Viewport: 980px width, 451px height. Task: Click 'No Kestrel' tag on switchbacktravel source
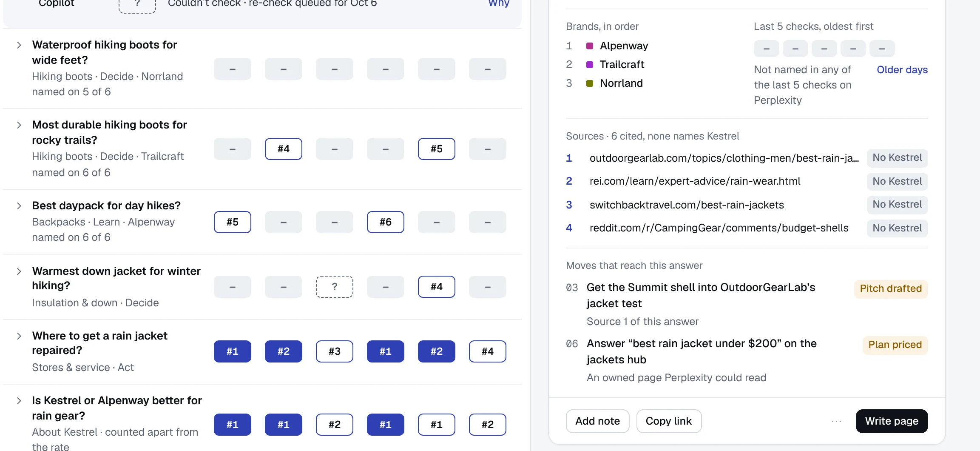point(897,205)
